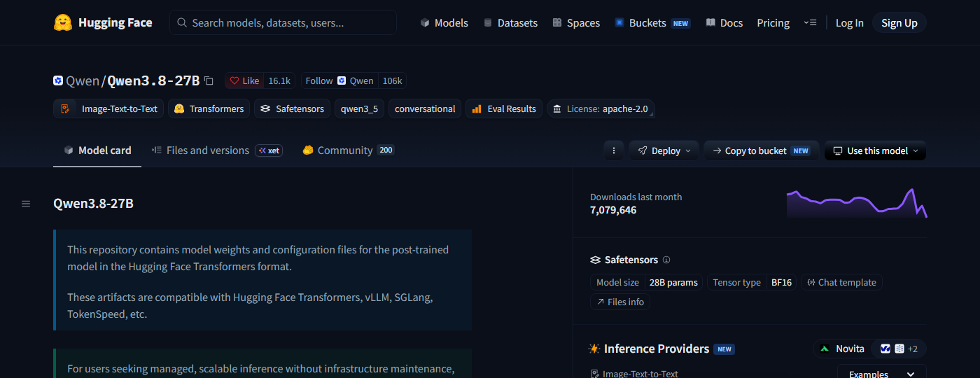Click the Models cube icon in navbar

click(x=425, y=23)
